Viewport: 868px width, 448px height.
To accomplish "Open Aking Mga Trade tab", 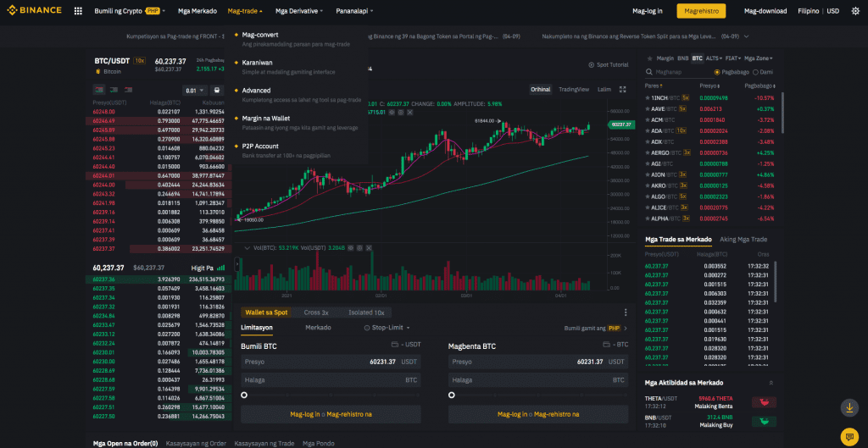I will (x=743, y=240).
